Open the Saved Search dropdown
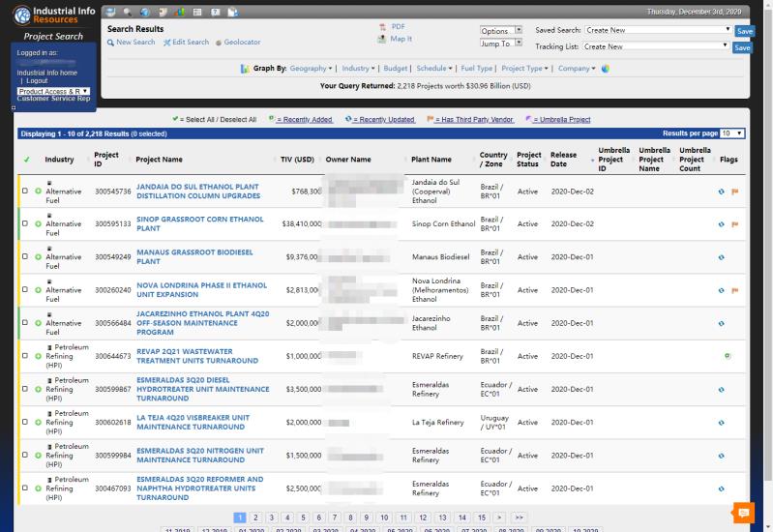 (657, 30)
